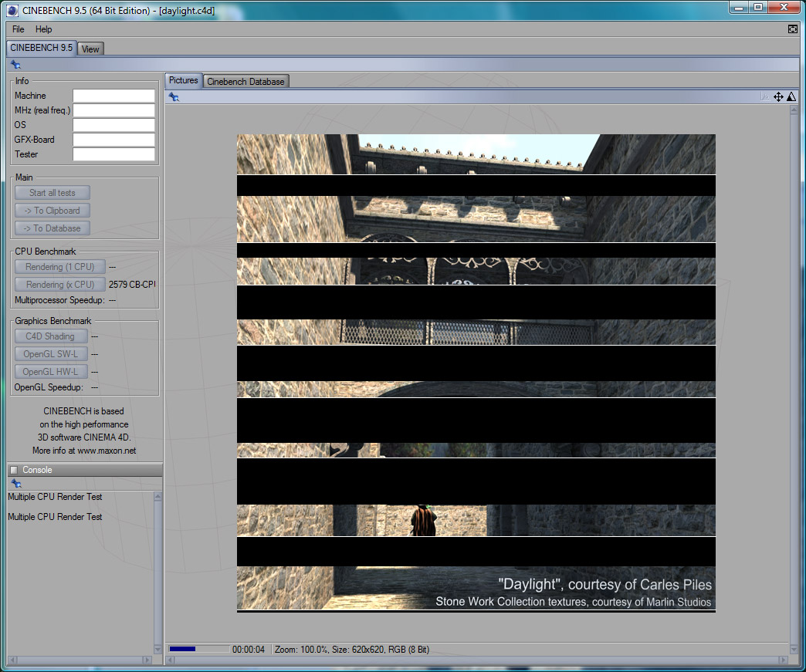Screen dimensions: 806x672
Task: Click the Machine input field
Action: coord(113,96)
